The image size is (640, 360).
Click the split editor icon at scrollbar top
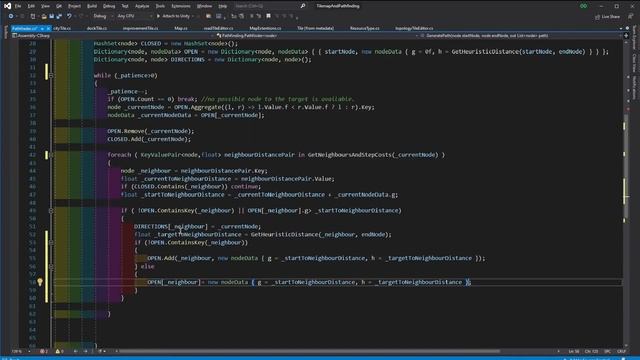coord(626,36)
